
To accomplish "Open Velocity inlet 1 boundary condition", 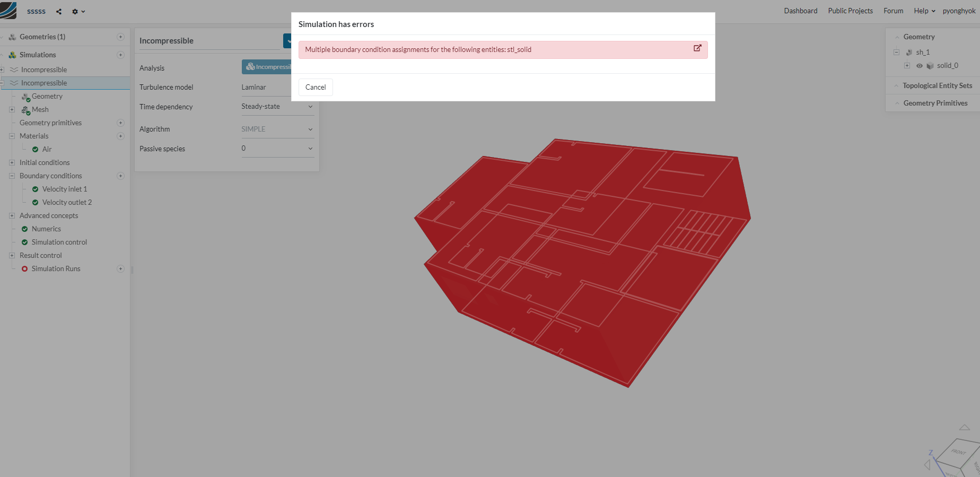I will [65, 189].
